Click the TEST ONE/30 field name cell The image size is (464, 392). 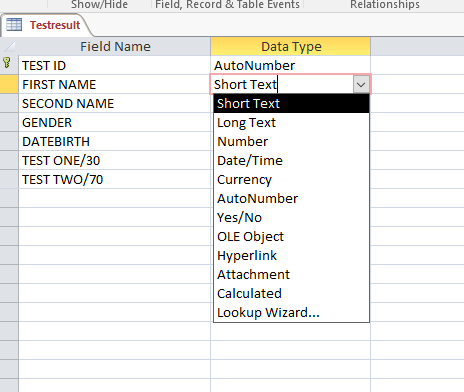(x=115, y=160)
